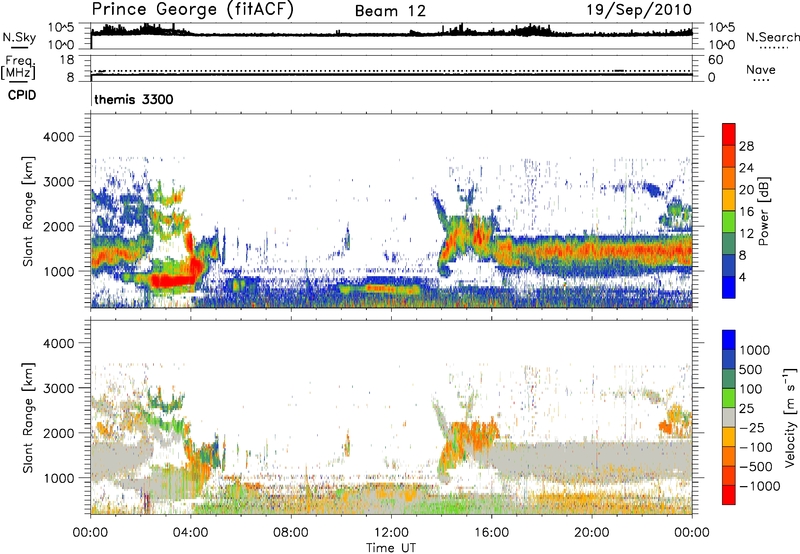
Task: Click '4000' tick on the velocity panel
Action: (58, 343)
